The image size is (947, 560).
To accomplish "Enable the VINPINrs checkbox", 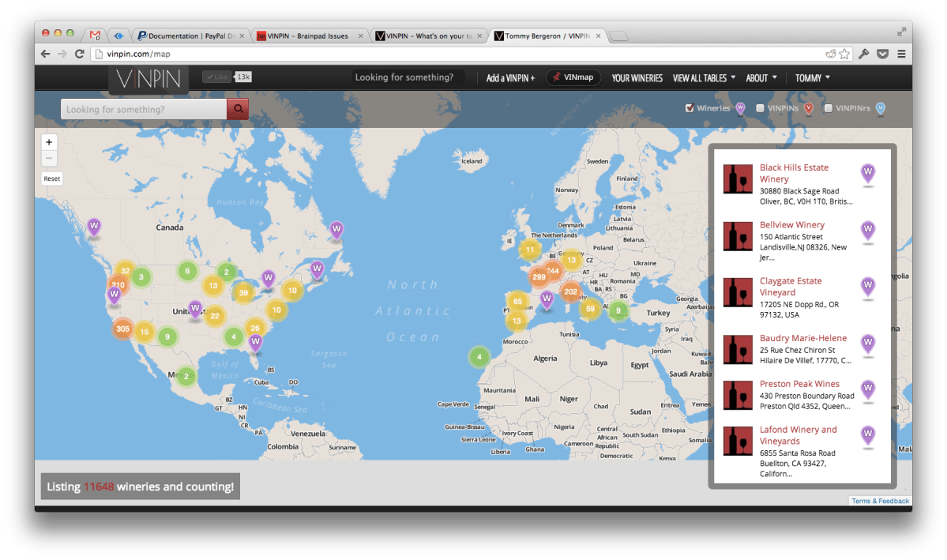I will pyautogui.click(x=829, y=108).
